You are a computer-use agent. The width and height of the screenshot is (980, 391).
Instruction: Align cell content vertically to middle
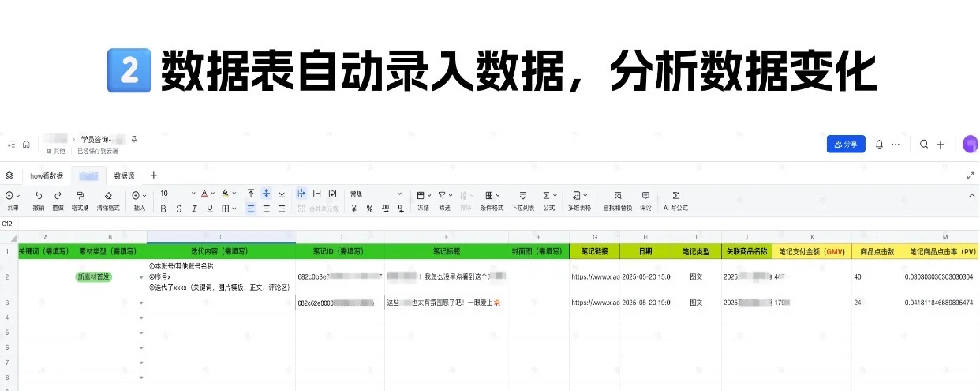[267, 194]
